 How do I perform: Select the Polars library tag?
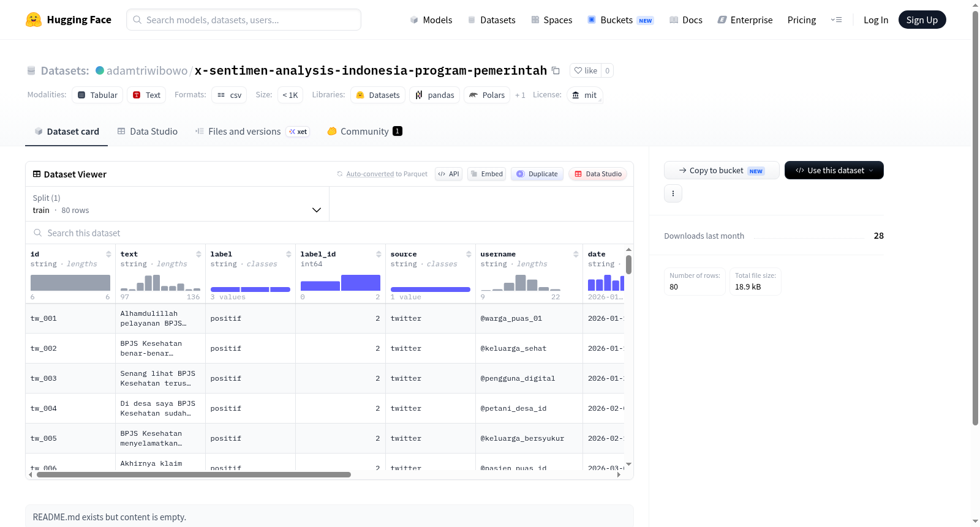(x=487, y=95)
